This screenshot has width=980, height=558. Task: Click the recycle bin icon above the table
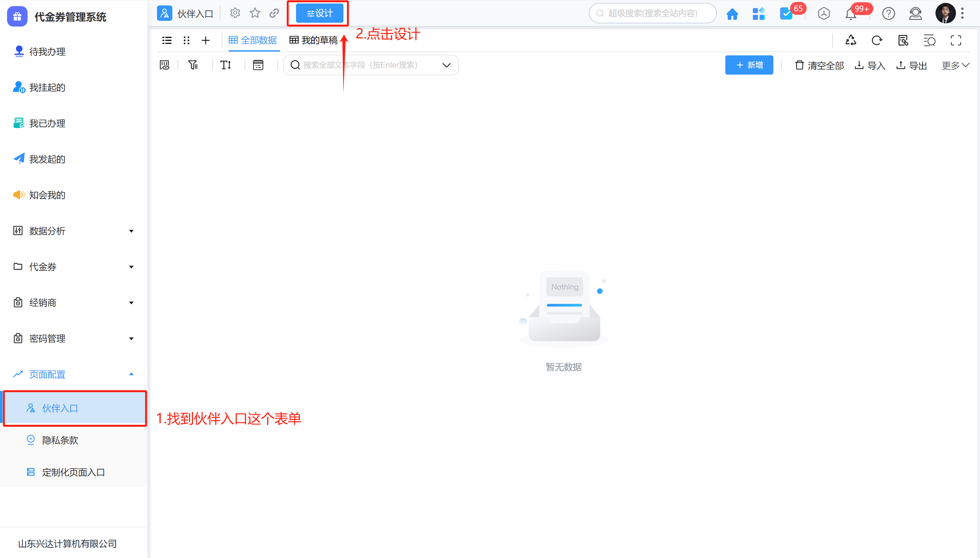click(x=851, y=40)
